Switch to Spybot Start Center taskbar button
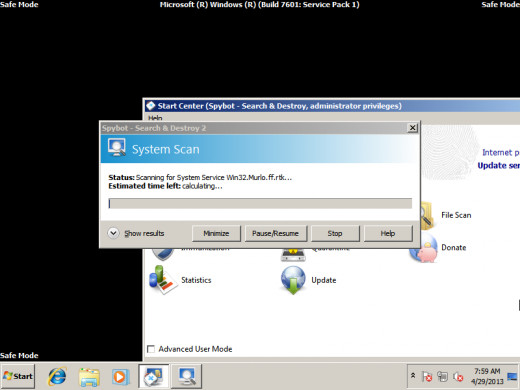 click(153, 376)
